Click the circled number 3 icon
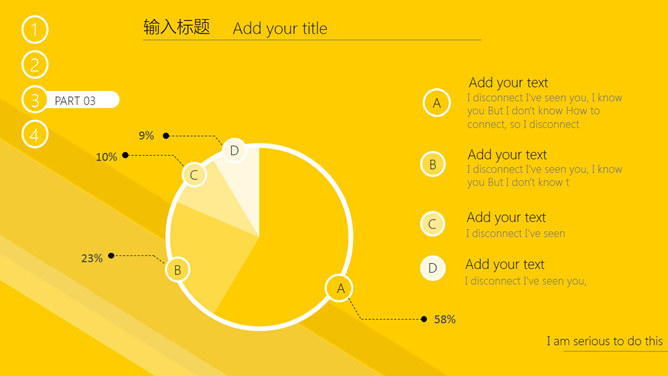 tap(35, 100)
